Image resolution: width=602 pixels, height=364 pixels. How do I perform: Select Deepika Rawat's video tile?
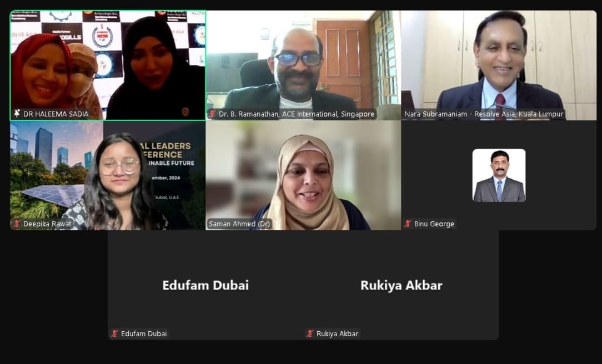coord(108,176)
